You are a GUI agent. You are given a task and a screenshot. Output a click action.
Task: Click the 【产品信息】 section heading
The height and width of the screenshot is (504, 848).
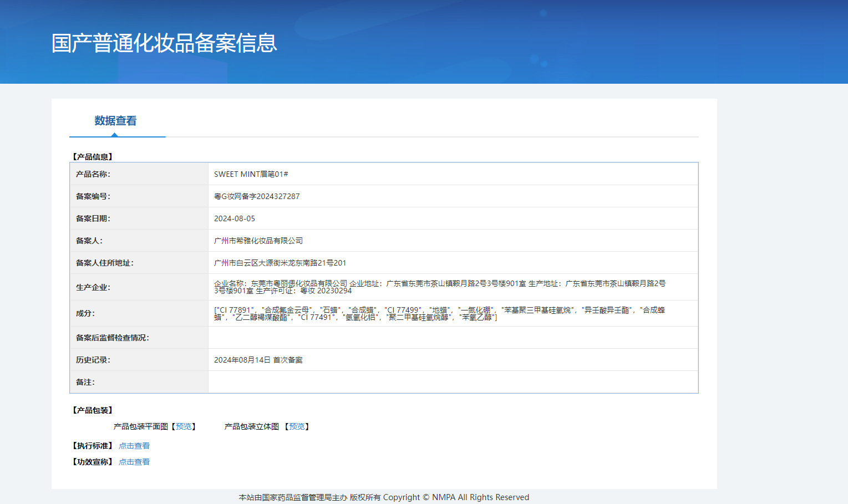pos(93,157)
